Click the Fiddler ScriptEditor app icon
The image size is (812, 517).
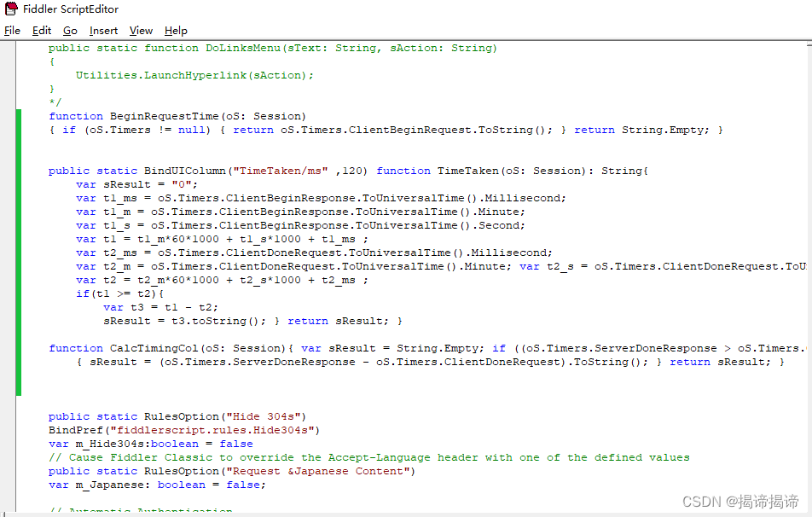click(x=11, y=9)
